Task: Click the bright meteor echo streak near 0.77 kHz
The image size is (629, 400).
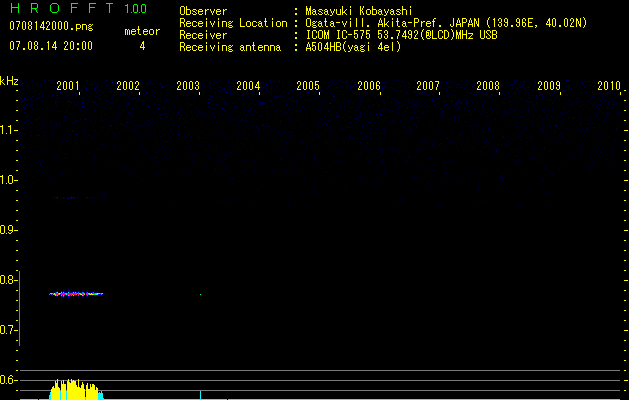Action: (x=76, y=294)
